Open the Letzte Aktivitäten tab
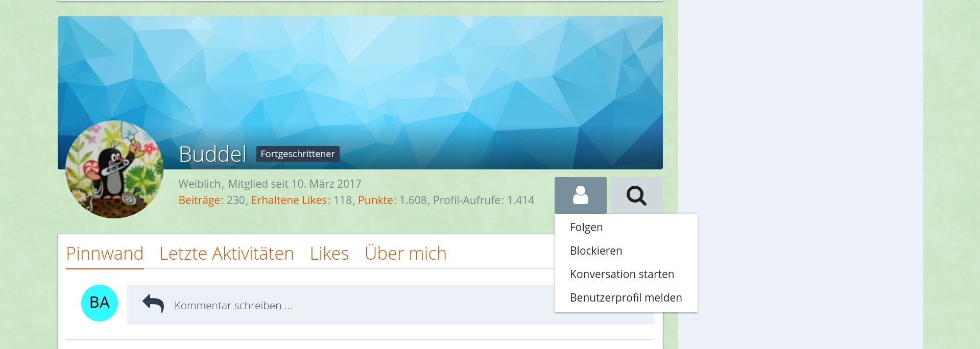The height and width of the screenshot is (349, 980). pyautogui.click(x=226, y=254)
